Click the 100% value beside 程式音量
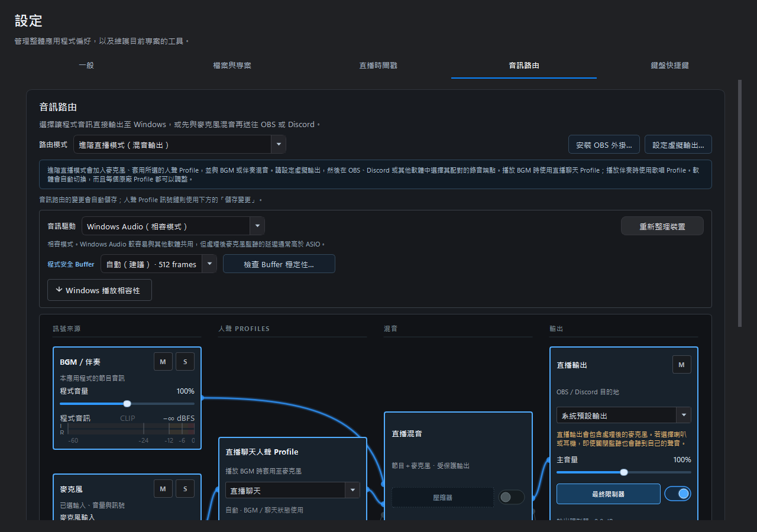Viewport: 757px width, 532px height. tap(185, 391)
